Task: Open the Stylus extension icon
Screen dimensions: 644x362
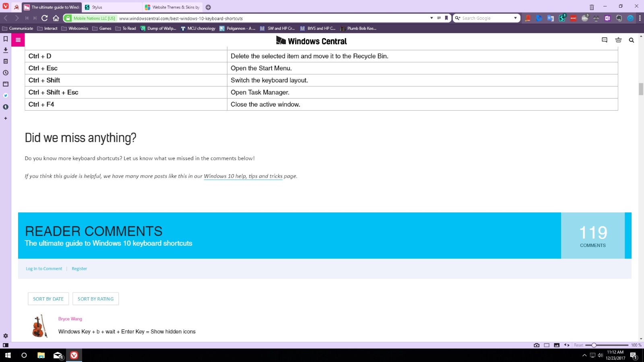Action: pyautogui.click(x=562, y=18)
